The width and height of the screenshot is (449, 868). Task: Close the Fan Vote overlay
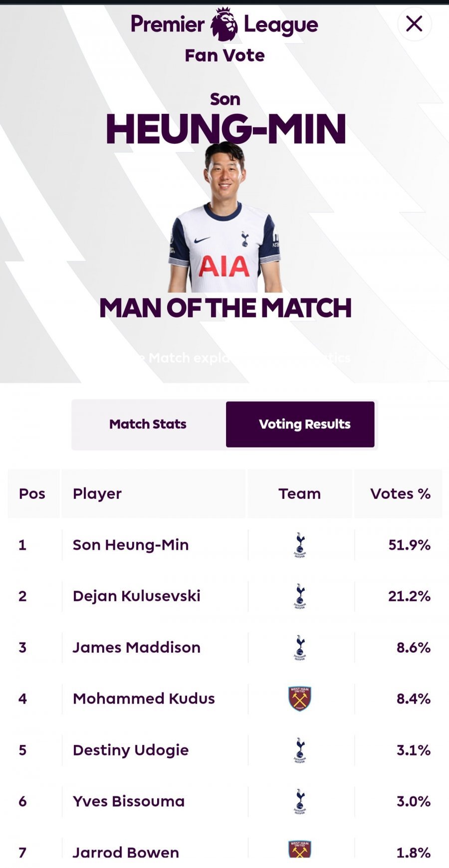(414, 24)
